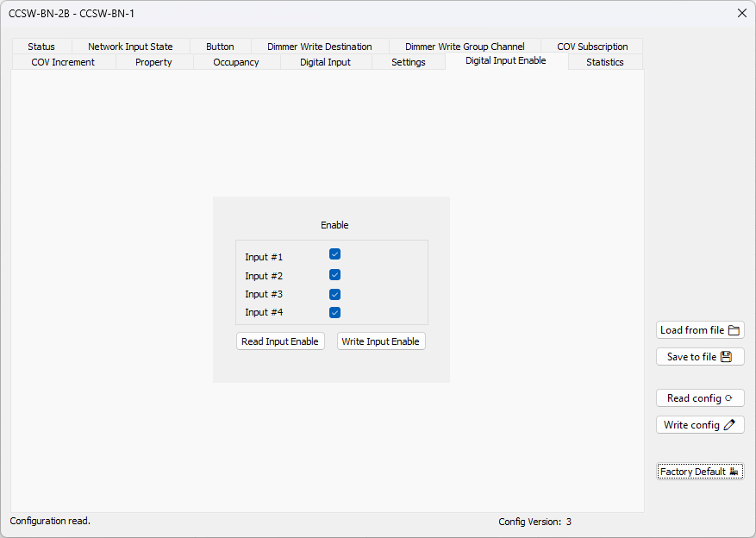Switch to COV Increment tab
Screen dimensions: 756x538
(x=63, y=62)
